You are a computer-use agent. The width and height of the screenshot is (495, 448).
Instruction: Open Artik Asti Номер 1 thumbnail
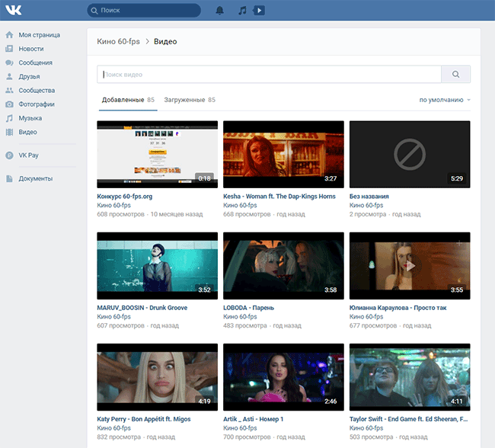283,377
